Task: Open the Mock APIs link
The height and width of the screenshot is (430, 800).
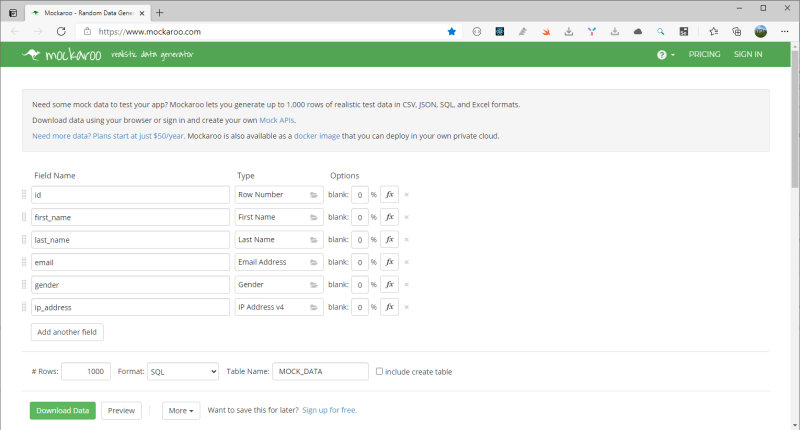Action: [277, 120]
